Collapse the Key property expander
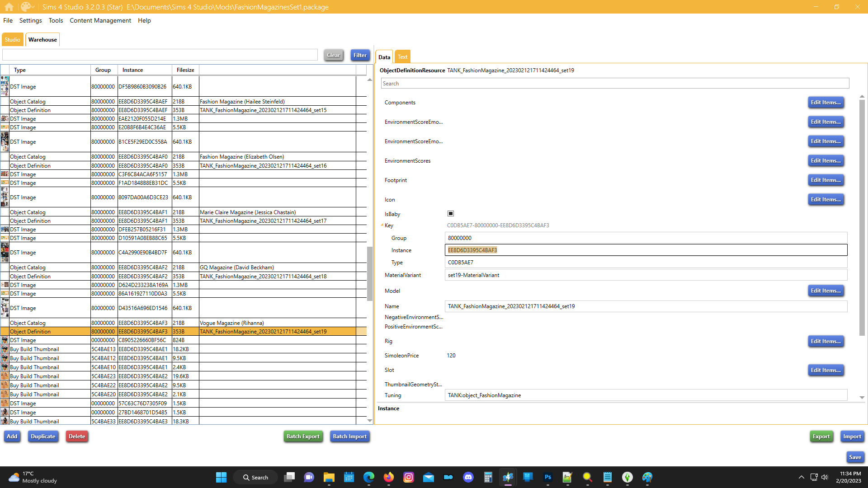The height and width of the screenshot is (488, 868). point(382,225)
